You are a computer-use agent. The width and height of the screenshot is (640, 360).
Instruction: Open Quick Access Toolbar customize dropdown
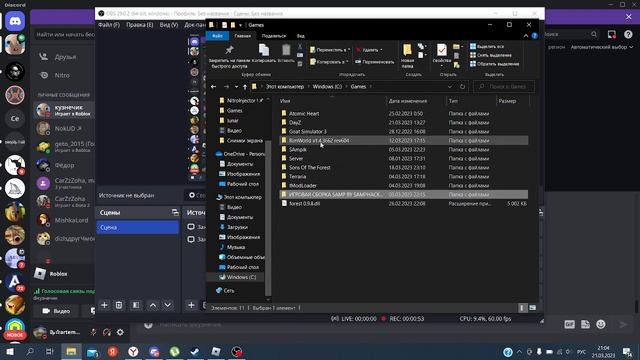pyautogui.click(x=240, y=25)
